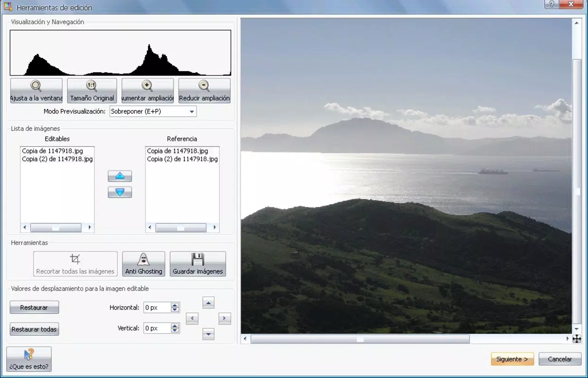Click the preview vertical scrollbar thumb
588x378 pixels.
coord(577,191)
